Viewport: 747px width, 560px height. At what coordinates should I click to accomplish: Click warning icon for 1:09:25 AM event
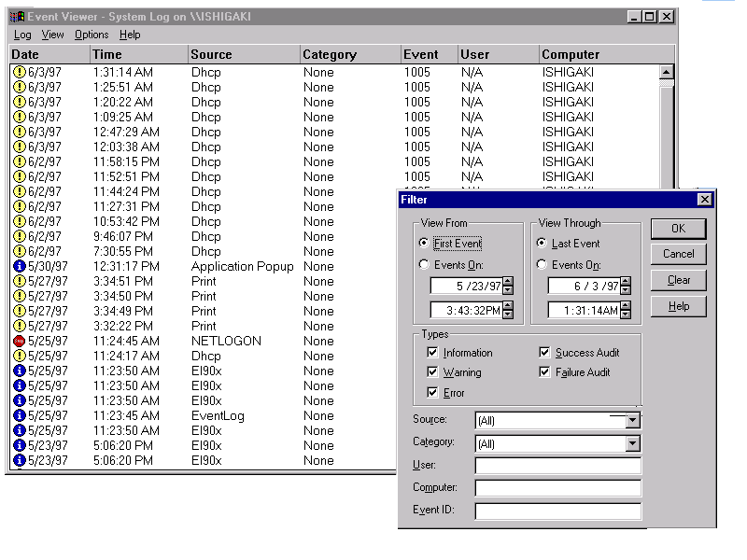point(19,118)
